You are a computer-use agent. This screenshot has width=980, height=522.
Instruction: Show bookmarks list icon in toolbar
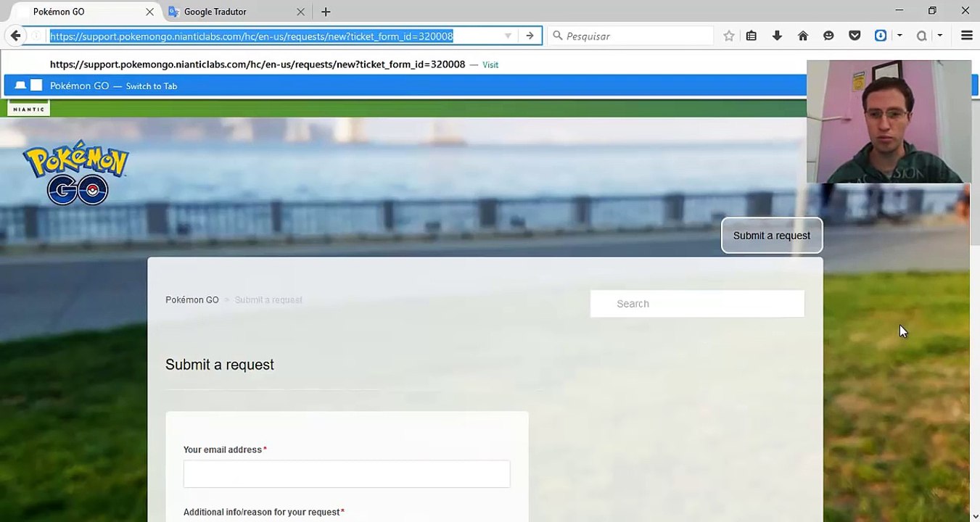[x=752, y=36]
